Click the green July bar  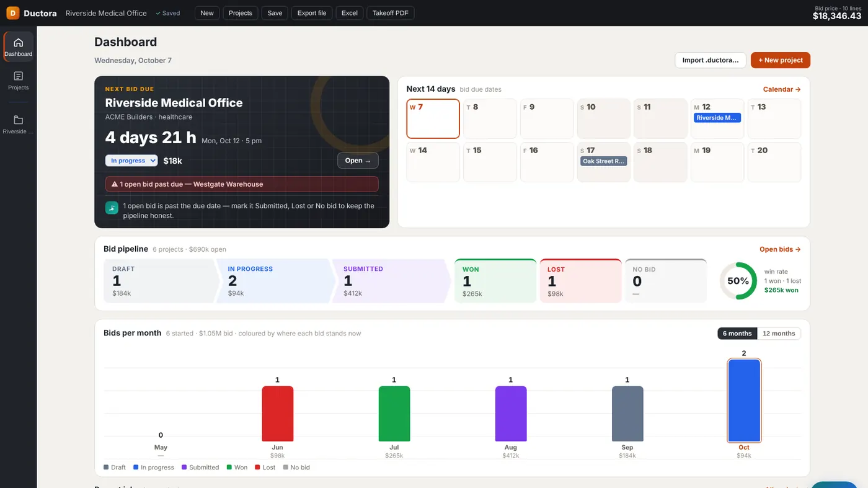click(394, 414)
